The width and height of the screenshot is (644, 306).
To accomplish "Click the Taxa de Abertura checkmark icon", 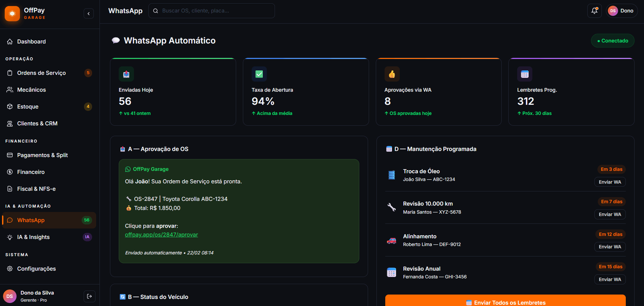I will coord(259,74).
